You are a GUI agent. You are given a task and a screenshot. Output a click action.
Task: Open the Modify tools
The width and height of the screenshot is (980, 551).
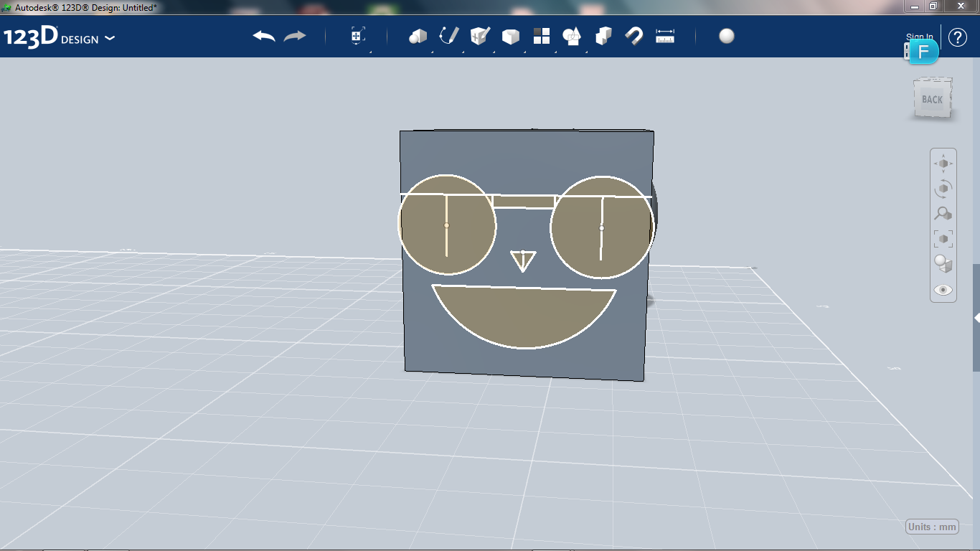point(510,36)
